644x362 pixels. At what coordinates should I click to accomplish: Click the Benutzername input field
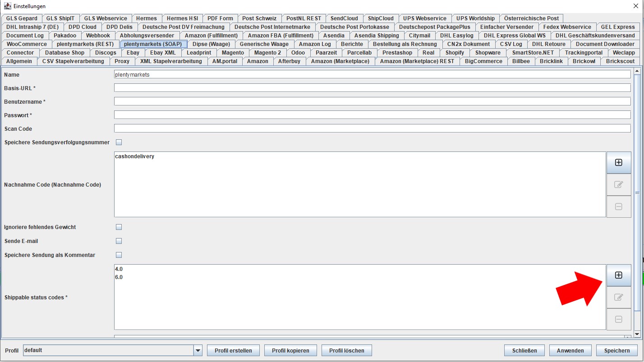(x=372, y=101)
